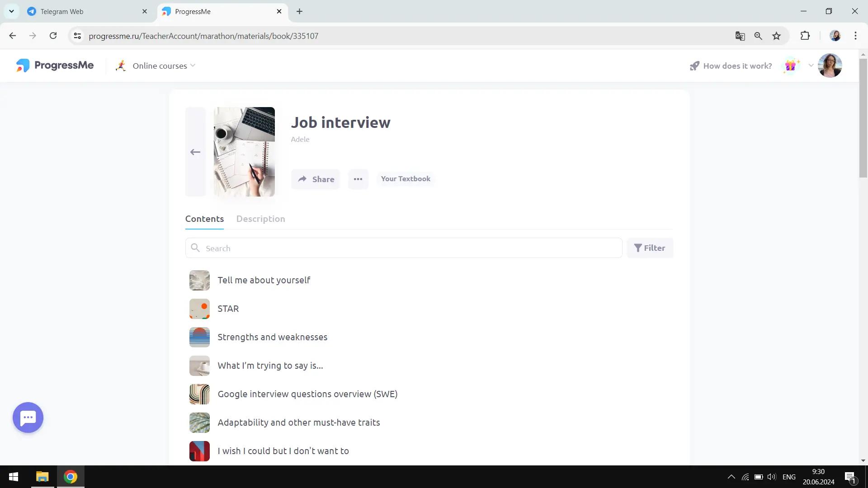Switch to the Telegram Web browser tab
The height and width of the screenshot is (488, 868).
62,12
